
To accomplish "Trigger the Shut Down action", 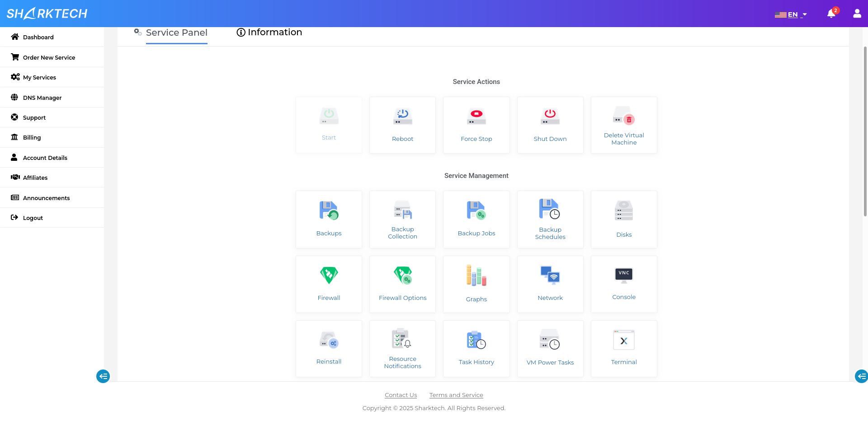I will (550, 125).
